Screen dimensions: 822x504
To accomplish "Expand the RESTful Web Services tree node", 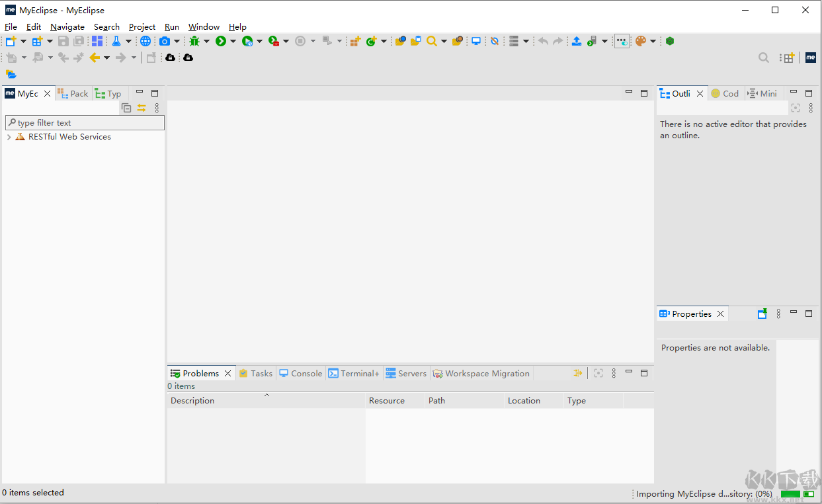I will [x=9, y=137].
